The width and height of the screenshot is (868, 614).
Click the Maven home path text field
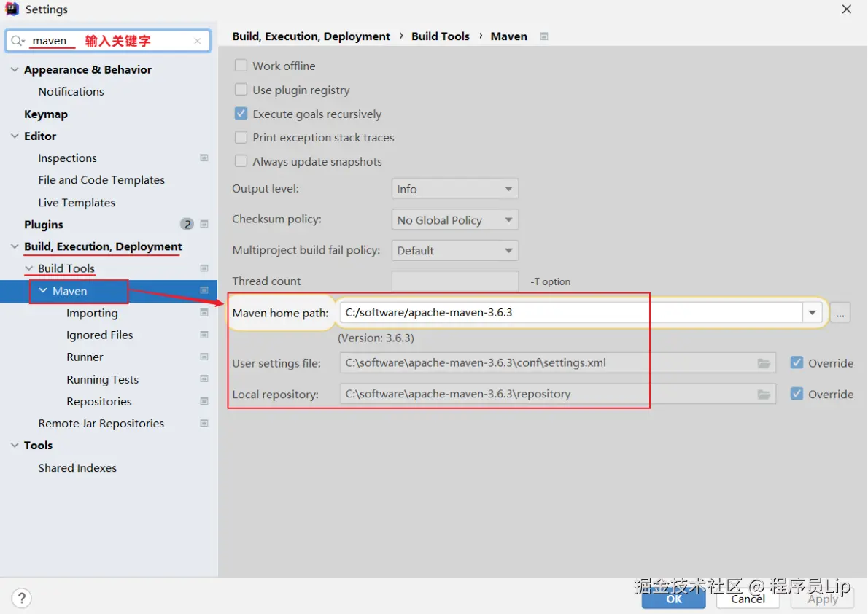571,312
